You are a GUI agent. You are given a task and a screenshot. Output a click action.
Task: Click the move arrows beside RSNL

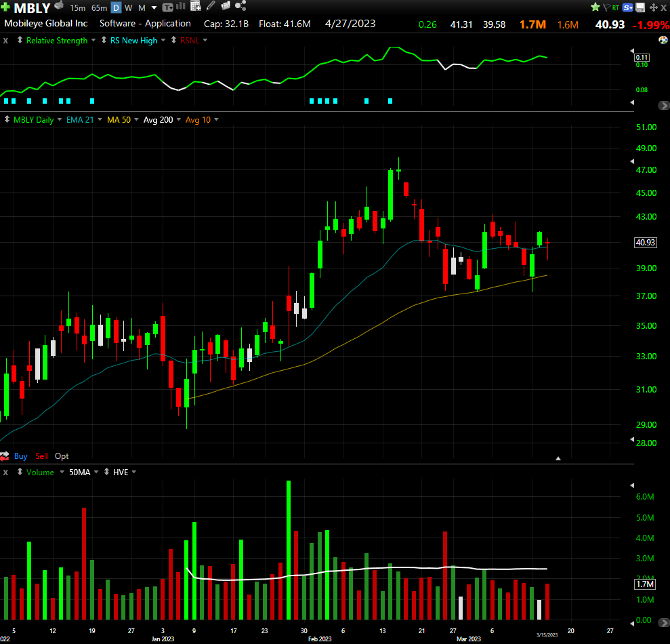pos(173,40)
